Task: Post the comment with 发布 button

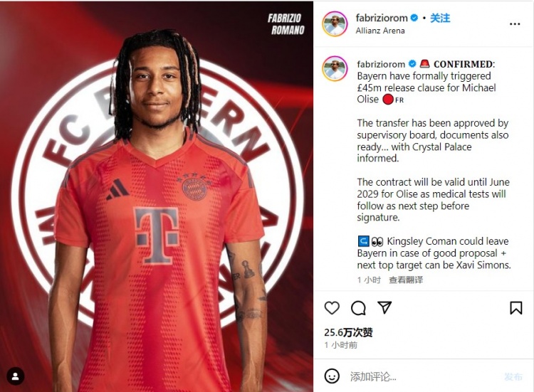Action: [513, 376]
